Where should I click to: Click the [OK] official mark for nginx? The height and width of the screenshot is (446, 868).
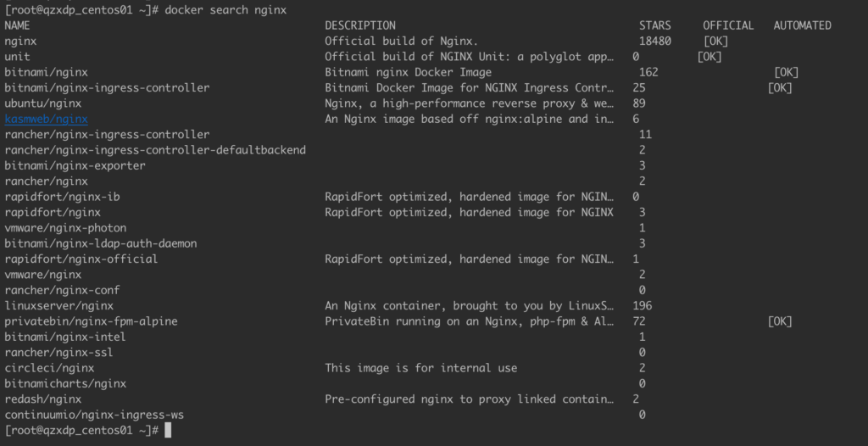[715, 41]
